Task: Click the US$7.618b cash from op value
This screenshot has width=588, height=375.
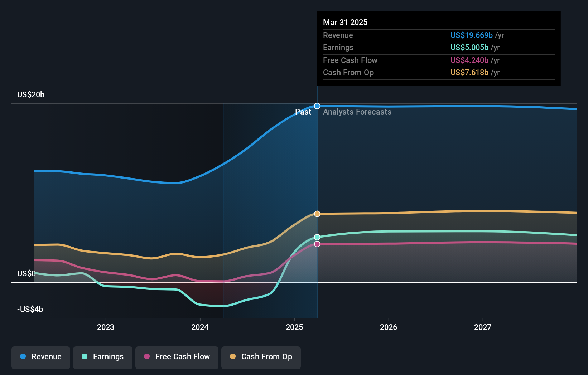Action: (469, 72)
